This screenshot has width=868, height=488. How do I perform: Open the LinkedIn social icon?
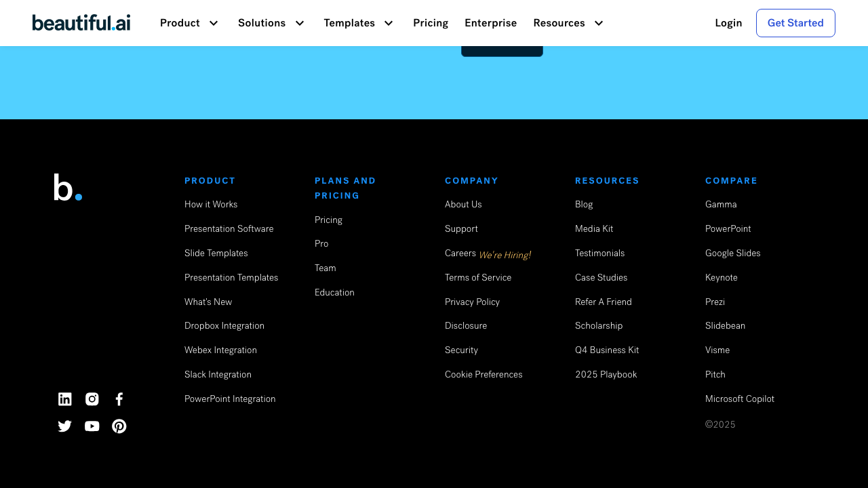pos(65,399)
